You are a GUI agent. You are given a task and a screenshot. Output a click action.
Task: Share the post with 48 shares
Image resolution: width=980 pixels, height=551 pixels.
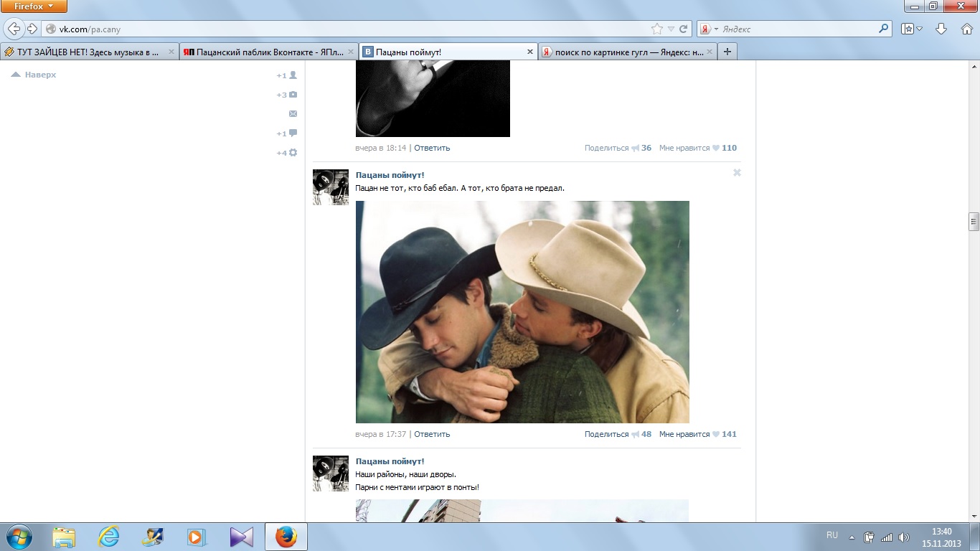pyautogui.click(x=618, y=434)
